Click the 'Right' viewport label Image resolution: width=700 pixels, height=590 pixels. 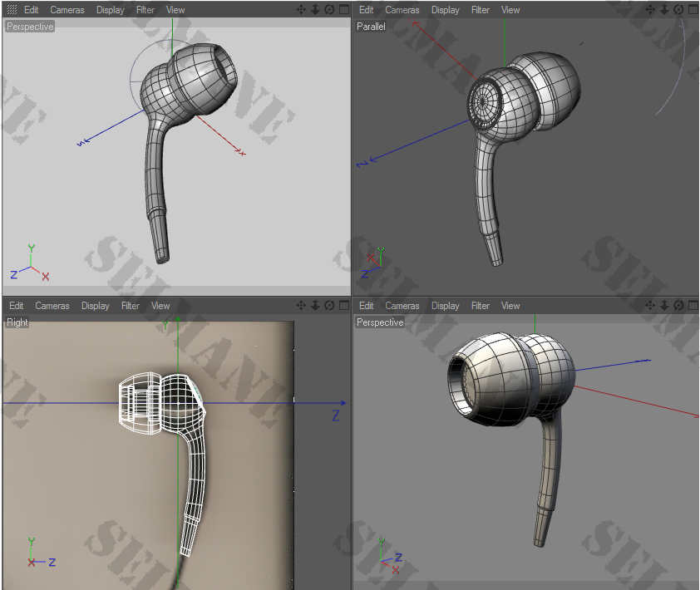coord(17,322)
